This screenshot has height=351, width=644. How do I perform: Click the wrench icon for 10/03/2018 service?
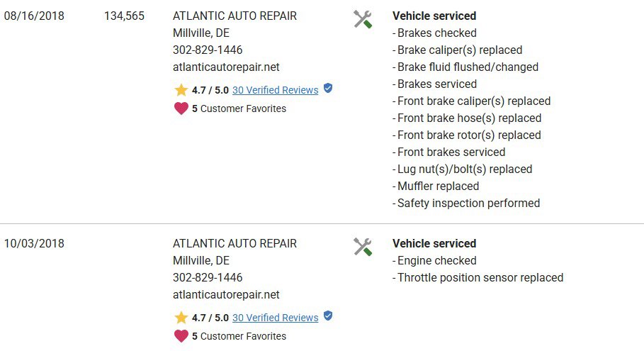coord(363,247)
